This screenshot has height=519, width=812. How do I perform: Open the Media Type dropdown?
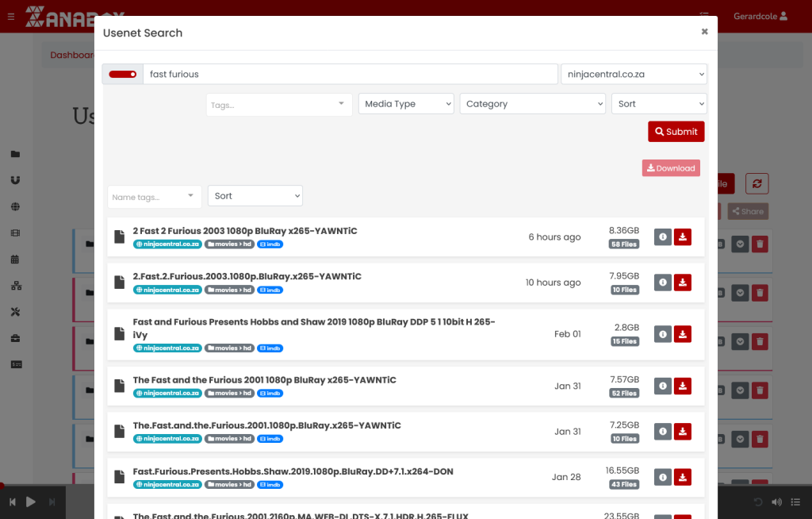[x=406, y=104]
